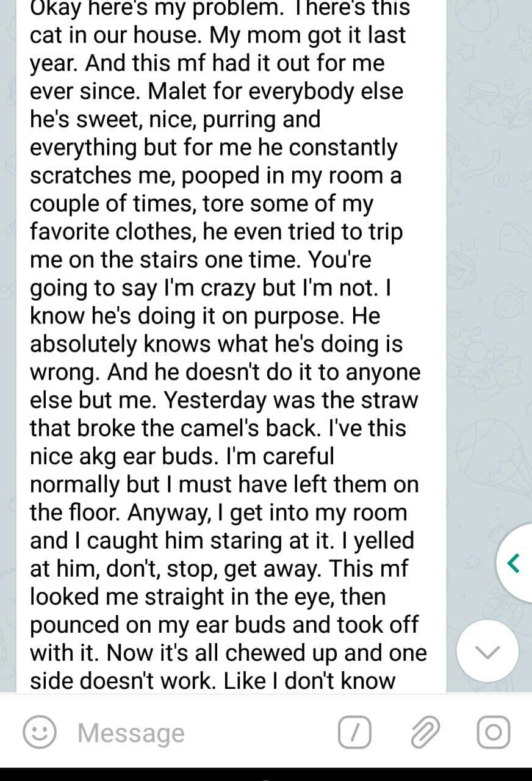Viewport: 532px width, 781px height.
Task: Select the line starting "Okay here's my problem"
Action: [x=220, y=9]
